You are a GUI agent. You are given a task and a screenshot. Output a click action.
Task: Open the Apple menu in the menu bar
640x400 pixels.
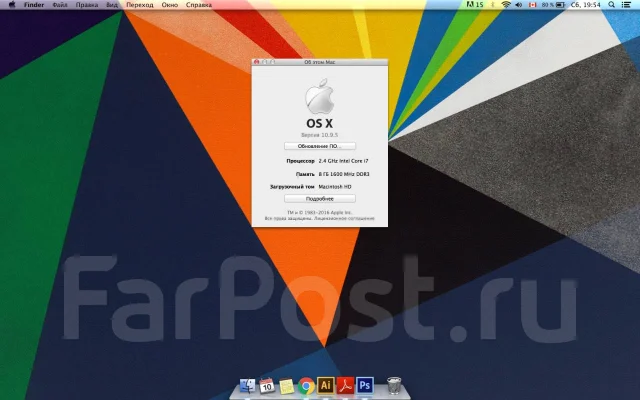point(12,4)
